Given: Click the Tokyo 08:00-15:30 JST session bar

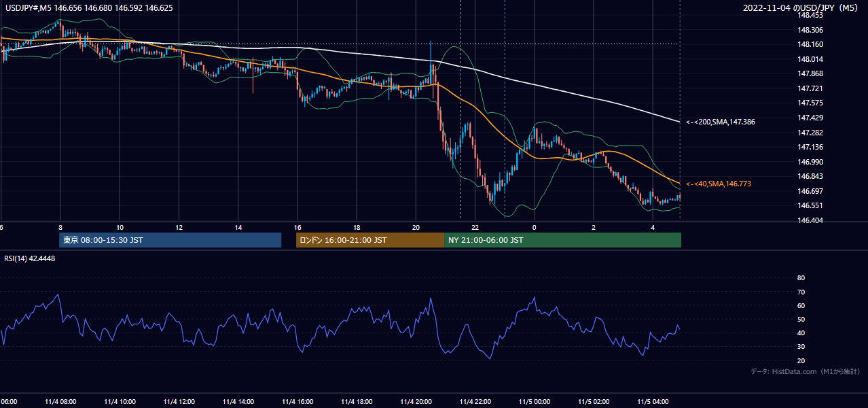Looking at the screenshot, I should 170,240.
